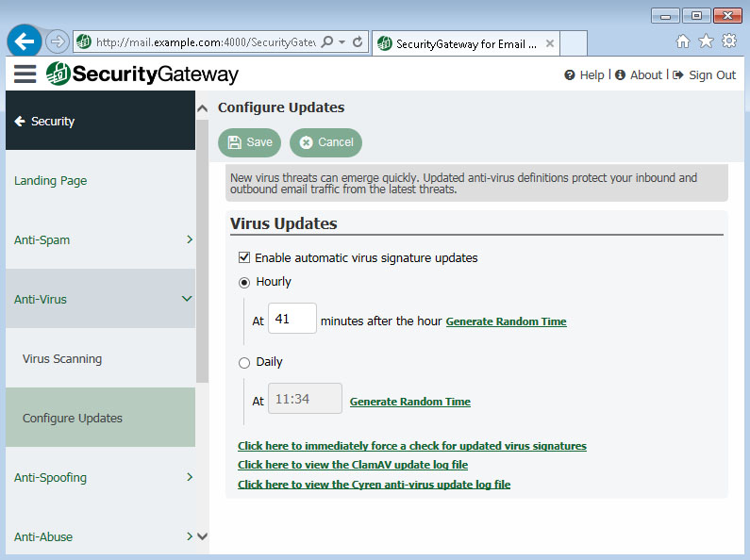This screenshot has height=560, width=750.
Task: Collapse Anti-Virus with its chevron
Action: tap(187, 299)
